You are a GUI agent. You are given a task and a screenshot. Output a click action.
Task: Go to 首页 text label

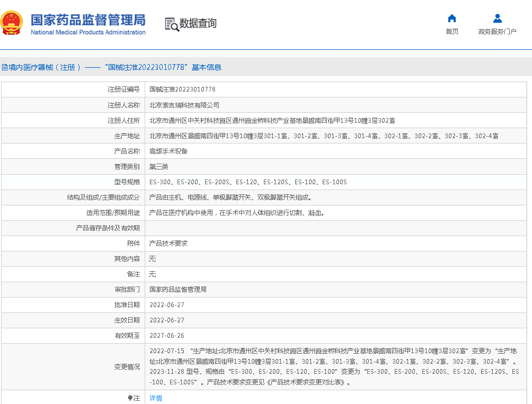[451, 32]
